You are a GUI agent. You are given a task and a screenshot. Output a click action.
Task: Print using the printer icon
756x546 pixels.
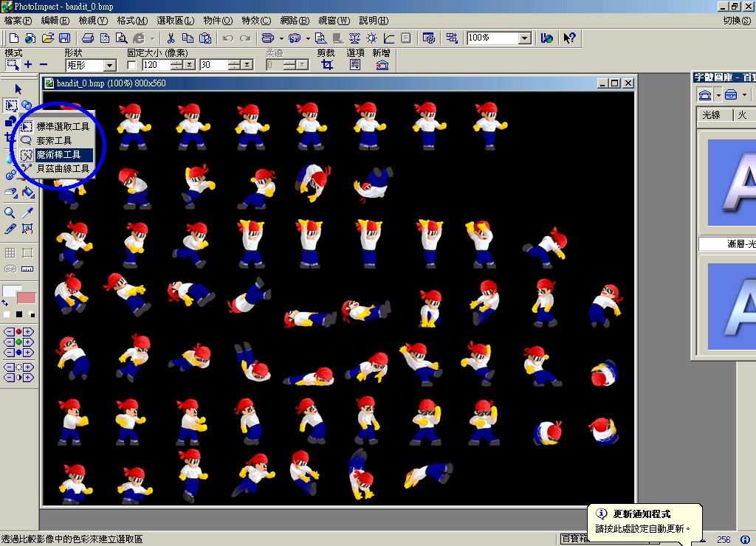[88, 38]
